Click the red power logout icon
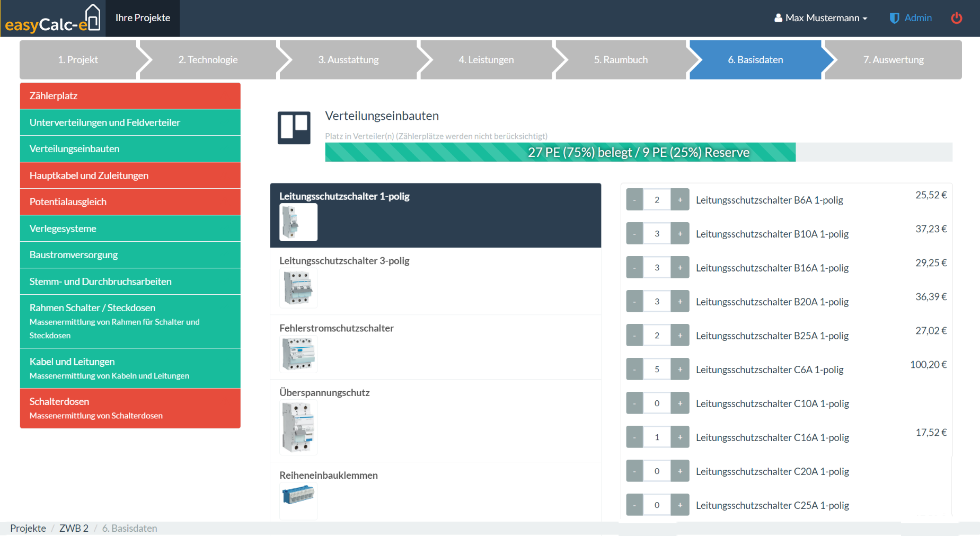The height and width of the screenshot is (536, 980). pyautogui.click(x=956, y=18)
